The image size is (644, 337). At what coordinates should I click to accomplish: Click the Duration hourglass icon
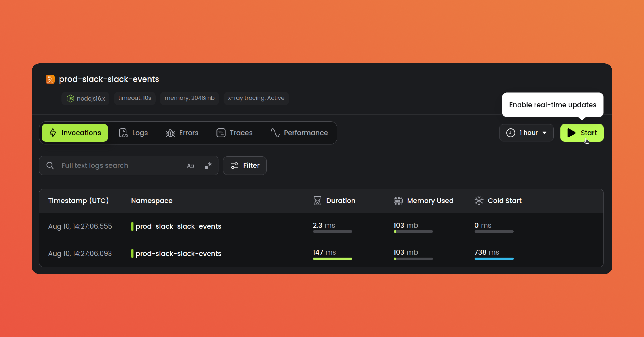(317, 201)
